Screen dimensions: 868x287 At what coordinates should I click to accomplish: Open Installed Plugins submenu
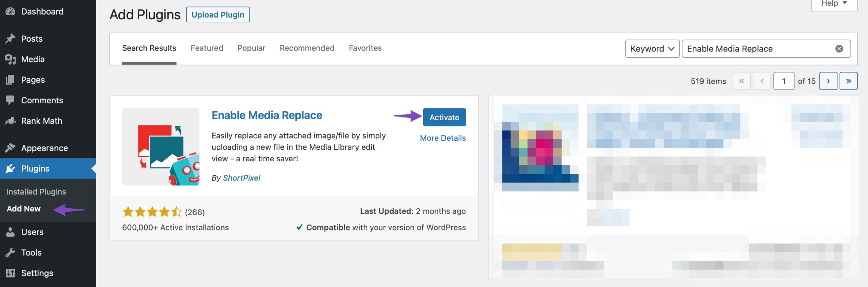pos(36,192)
